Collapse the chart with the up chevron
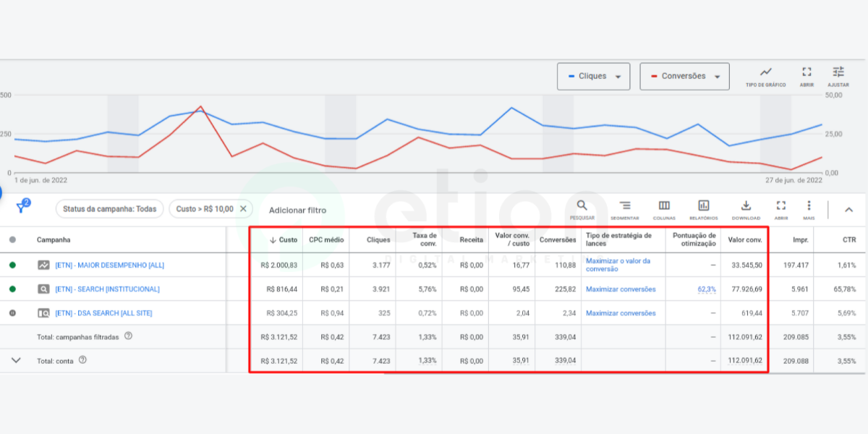 [x=849, y=210]
